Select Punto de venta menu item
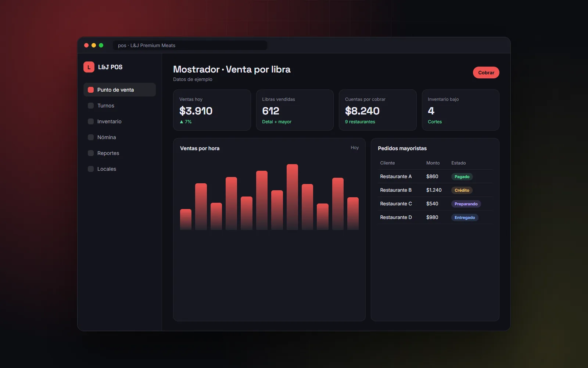The width and height of the screenshot is (588, 368). tap(119, 90)
